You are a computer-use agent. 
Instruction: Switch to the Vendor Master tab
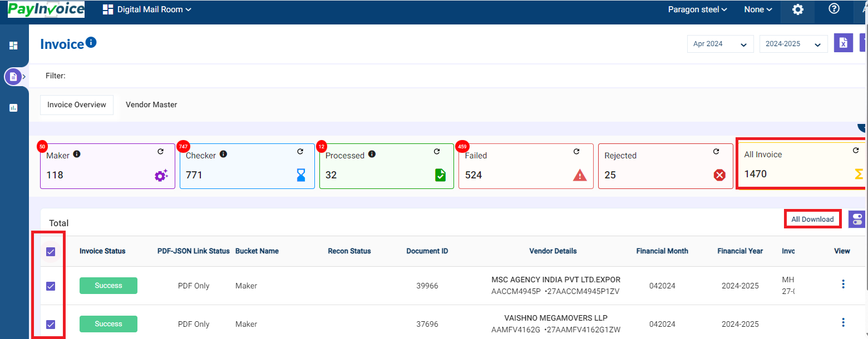(151, 104)
